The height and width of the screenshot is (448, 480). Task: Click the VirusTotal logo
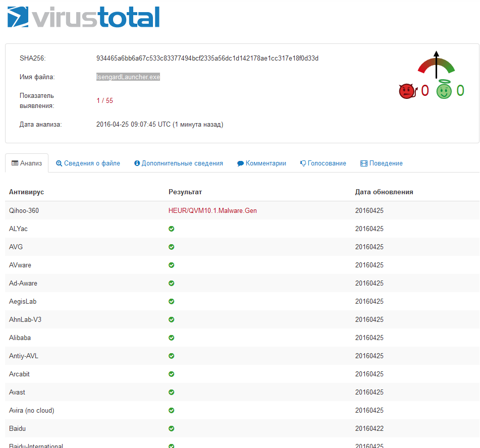click(x=83, y=17)
